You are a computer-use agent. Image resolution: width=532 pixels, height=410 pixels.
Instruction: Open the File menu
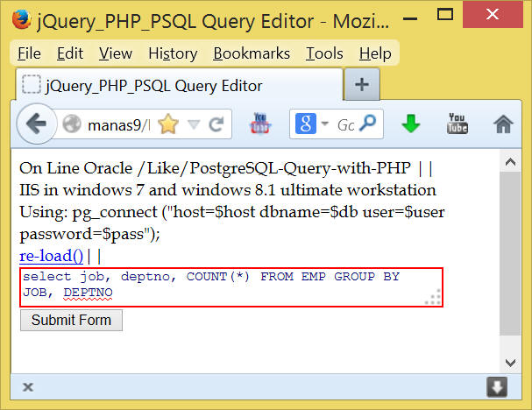pyautogui.click(x=29, y=53)
